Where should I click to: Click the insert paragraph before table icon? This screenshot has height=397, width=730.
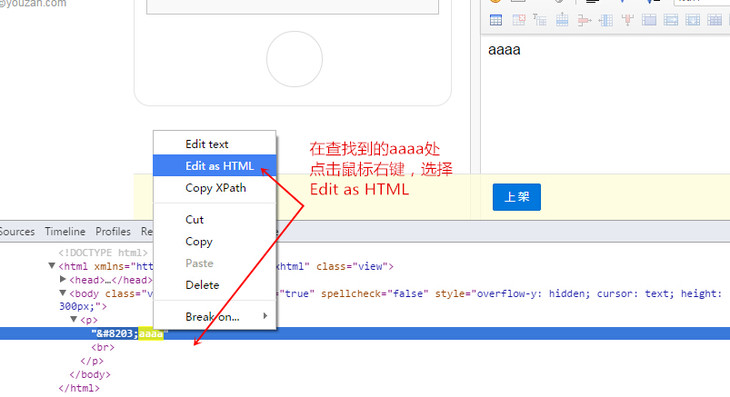(540, 20)
